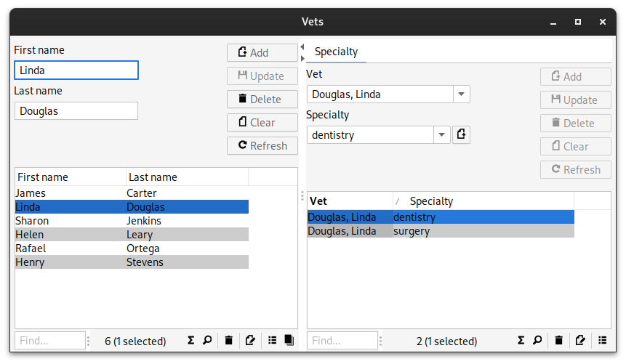The image size is (626, 364).
Task: Click the Refresh button in vets panel
Action: click(x=262, y=146)
